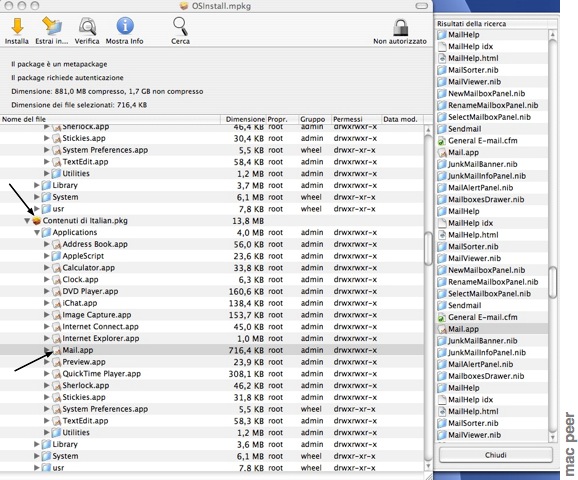Select the 46,2 KB Sherlock.app row
578x480 pixels.
pyautogui.click(x=212, y=386)
